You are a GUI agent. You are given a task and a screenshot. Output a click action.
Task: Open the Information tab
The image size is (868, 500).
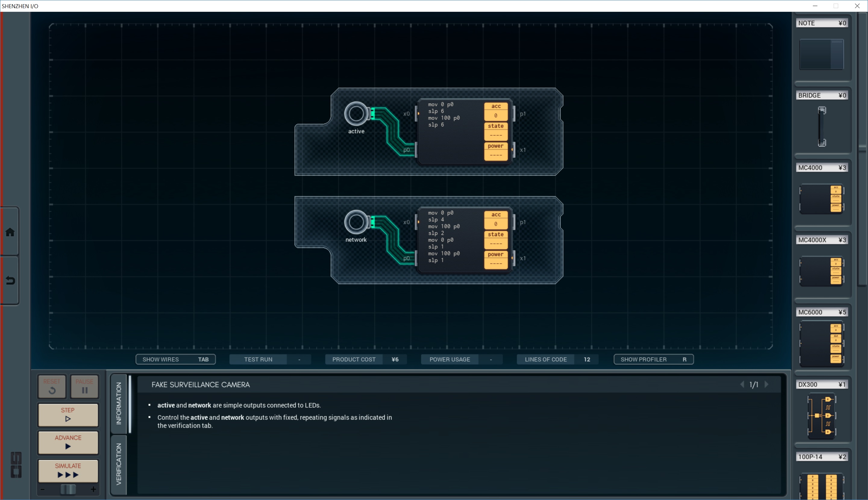tap(119, 404)
